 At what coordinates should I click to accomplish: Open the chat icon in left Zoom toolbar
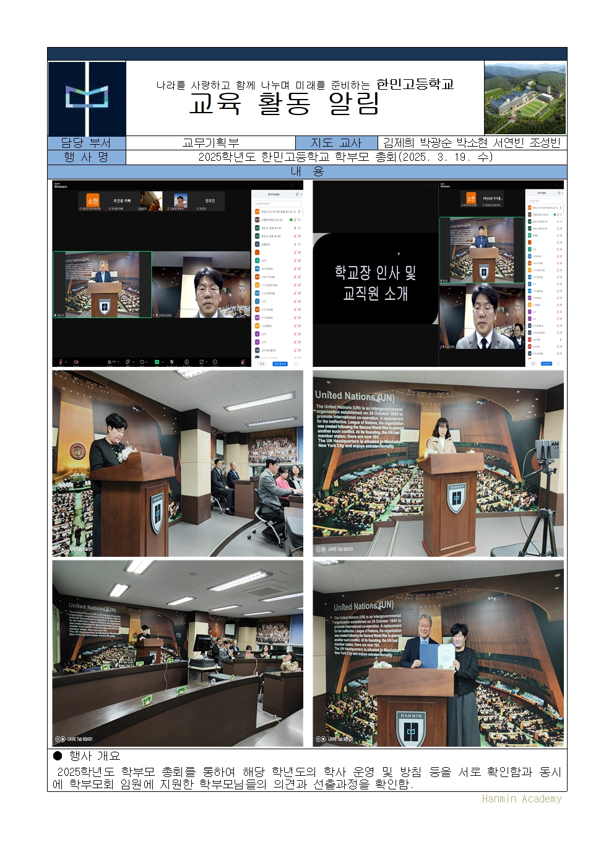(128, 362)
